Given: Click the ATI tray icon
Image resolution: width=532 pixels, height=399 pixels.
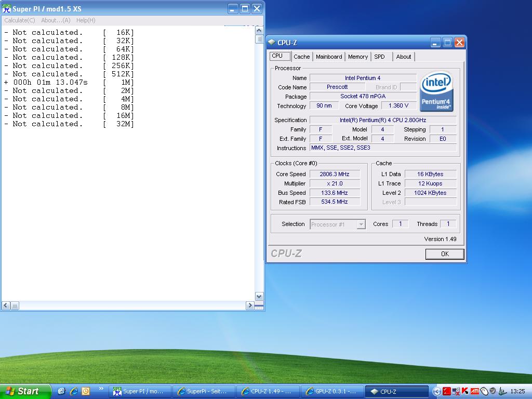Looking at the screenshot, I should click(475, 391).
